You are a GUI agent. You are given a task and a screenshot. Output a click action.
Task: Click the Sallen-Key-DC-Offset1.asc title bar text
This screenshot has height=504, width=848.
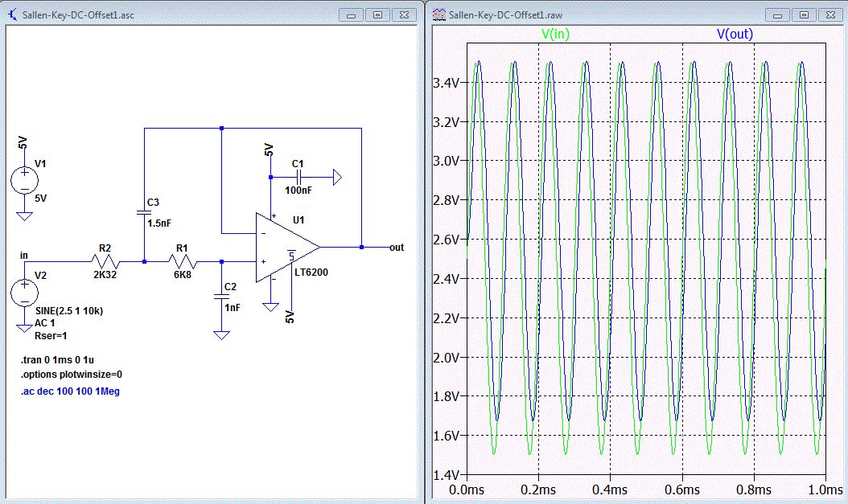[x=78, y=15]
